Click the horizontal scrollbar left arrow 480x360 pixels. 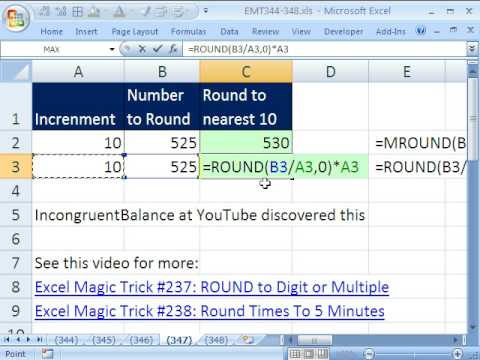(x=290, y=340)
